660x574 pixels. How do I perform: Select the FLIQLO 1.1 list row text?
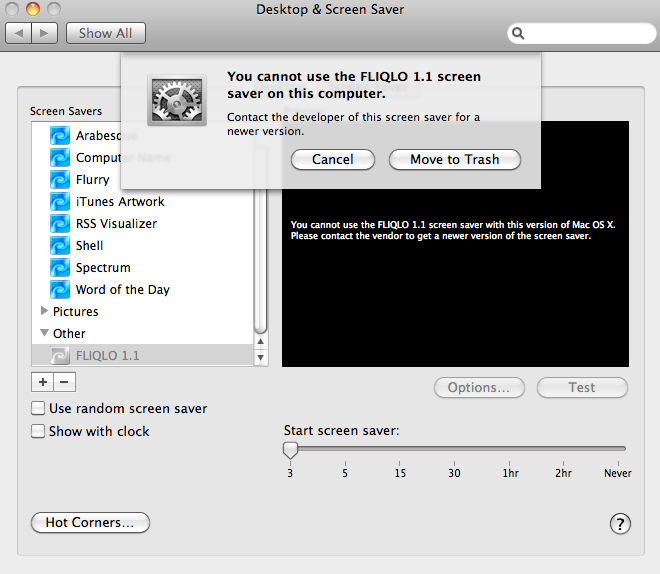[x=107, y=356]
